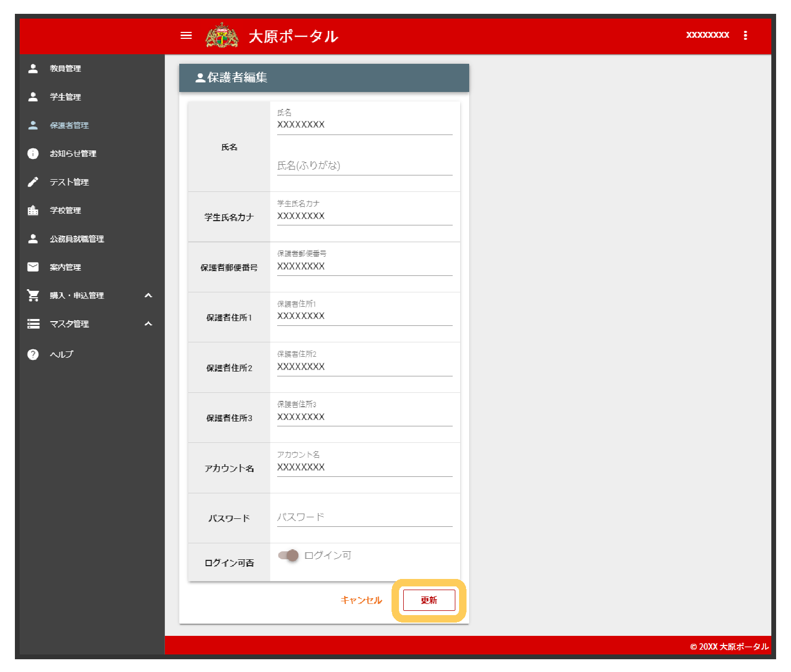Click the お知らせ管理 info icon
This screenshot has width=791, height=672.
(x=33, y=154)
